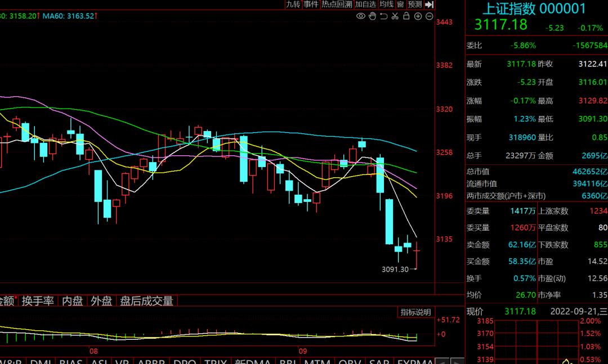Click 加自选 to add to watchlist
Viewport: 608px width, 364px height.
pyautogui.click(x=365, y=5)
